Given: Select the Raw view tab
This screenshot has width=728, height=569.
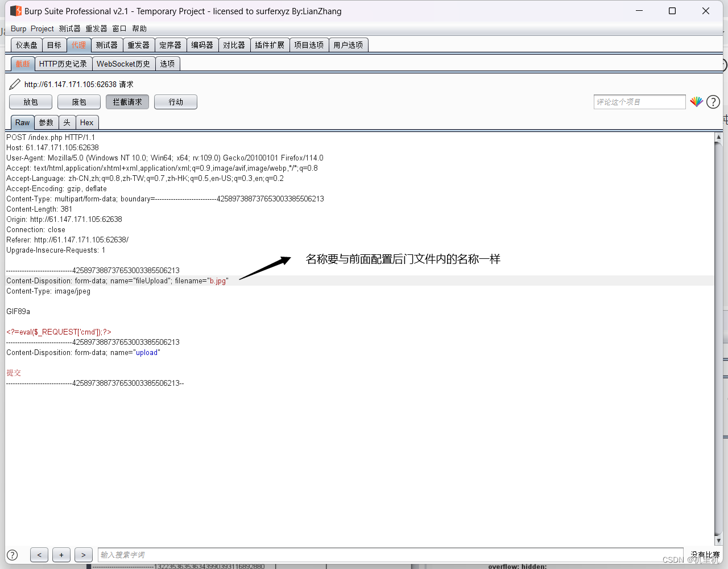Looking at the screenshot, I should 23,122.
